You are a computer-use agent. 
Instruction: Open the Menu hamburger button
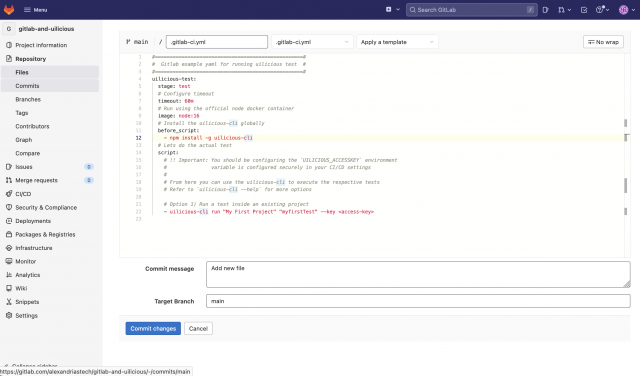(x=36, y=10)
